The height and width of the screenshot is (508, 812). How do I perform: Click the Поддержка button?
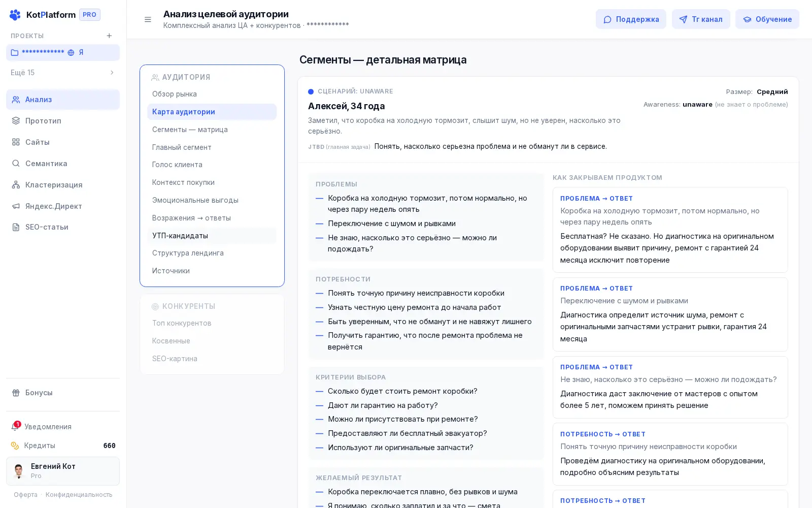pyautogui.click(x=631, y=19)
